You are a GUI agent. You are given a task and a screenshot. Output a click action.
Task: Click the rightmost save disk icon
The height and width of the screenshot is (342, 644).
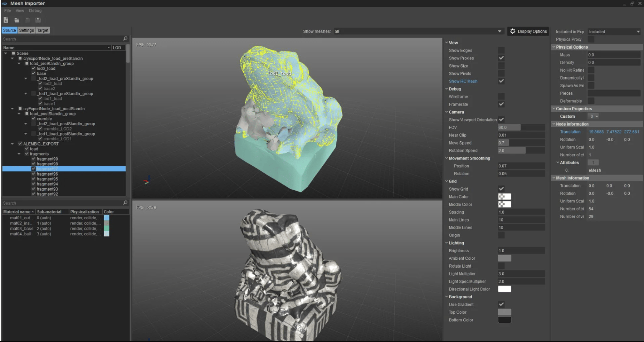click(38, 20)
